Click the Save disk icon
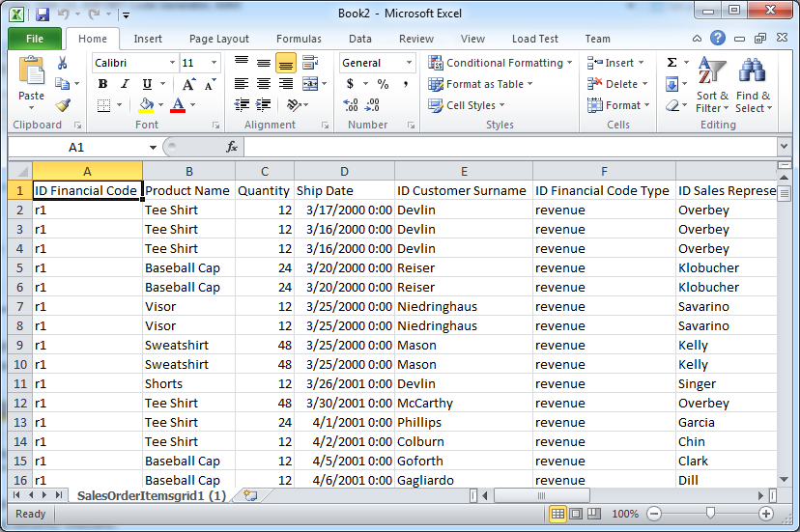Screen dimensions: 800x532 43,14
